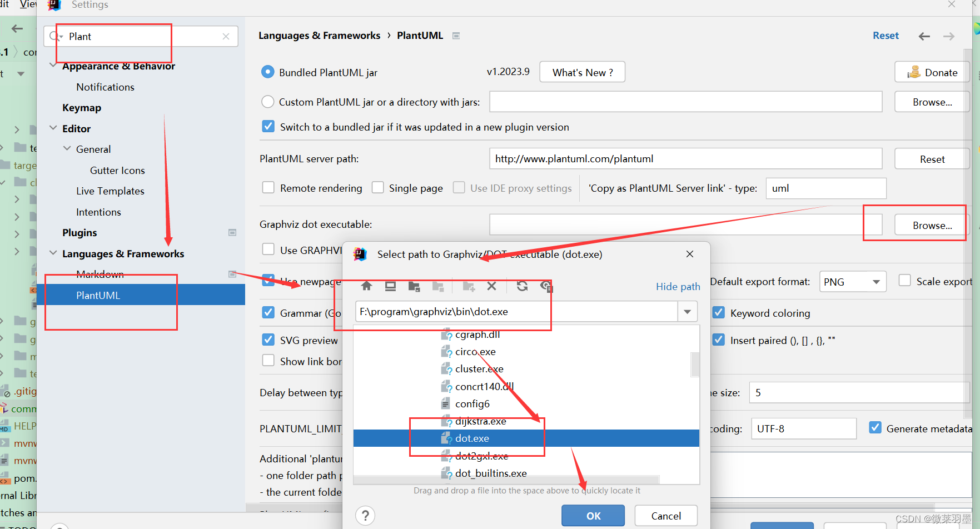The width and height of the screenshot is (980, 529).
Task: Click OK in path dialog
Action: [593, 516]
